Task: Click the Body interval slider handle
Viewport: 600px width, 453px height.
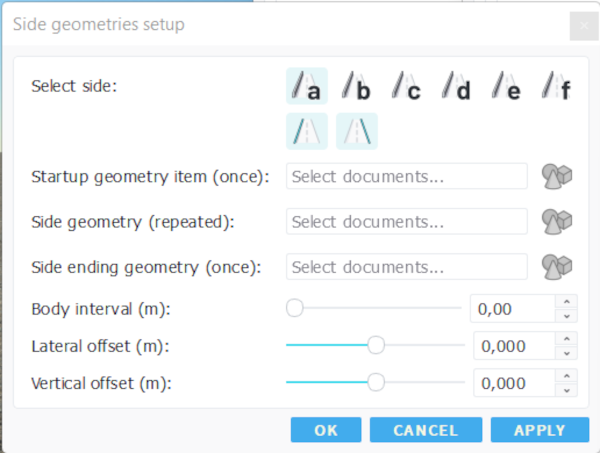Action: (295, 308)
